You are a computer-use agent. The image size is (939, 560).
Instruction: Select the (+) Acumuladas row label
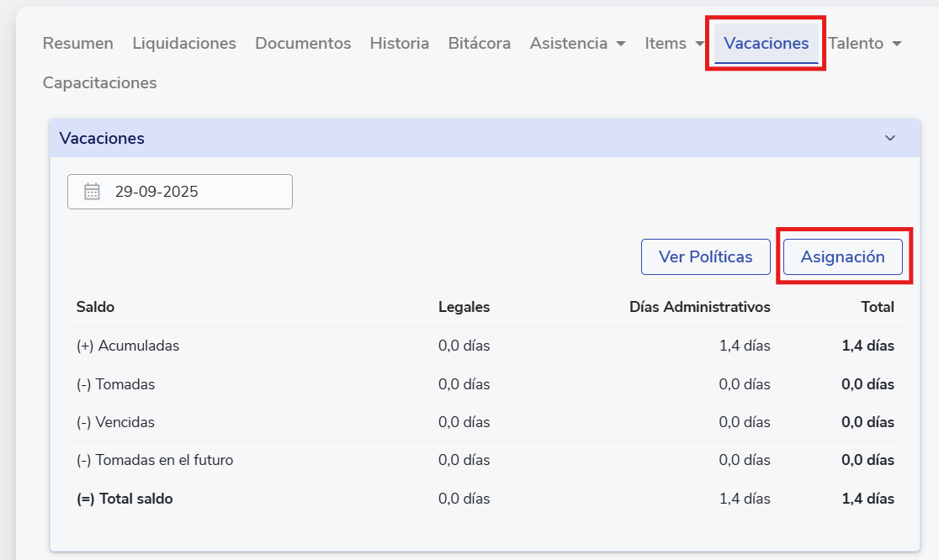128,346
